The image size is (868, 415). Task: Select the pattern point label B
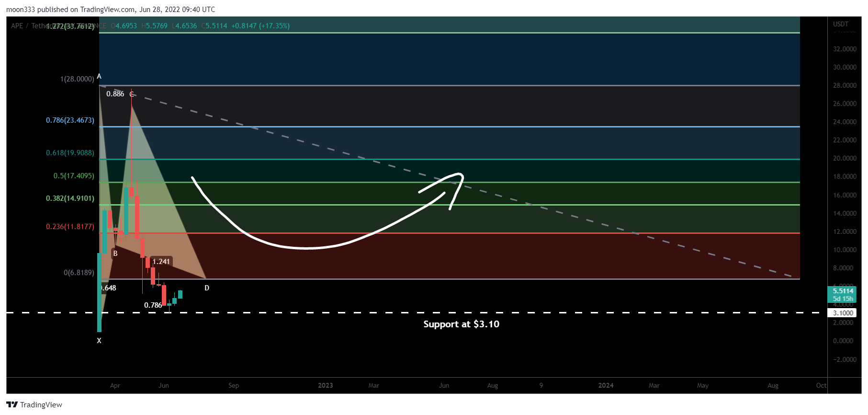115,254
